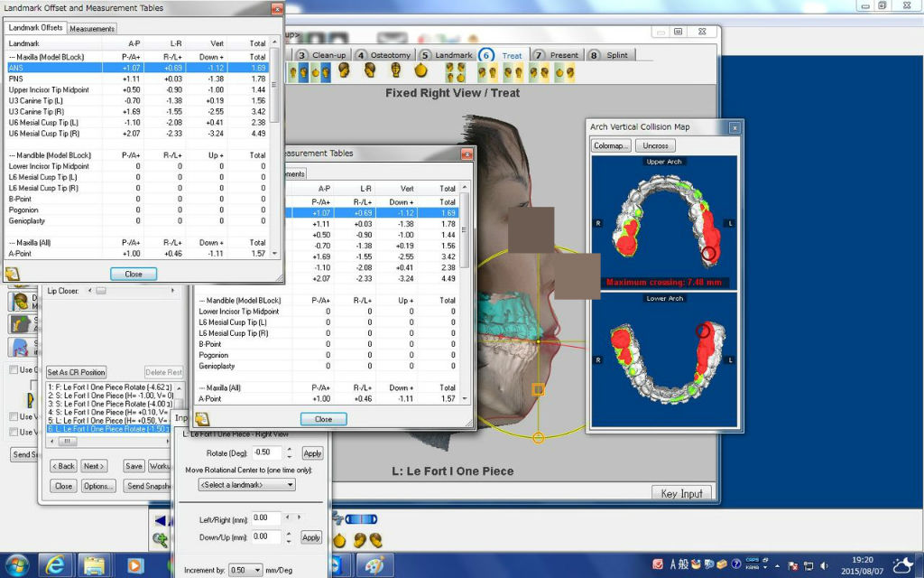Select the Landmark Offsets tab
Image resolution: width=924 pixels, height=578 pixels.
click(x=35, y=27)
